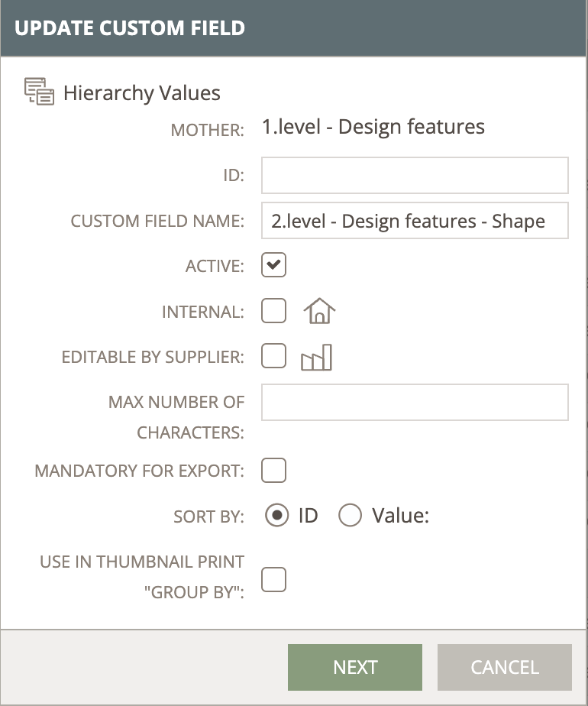Click the Hierarchy Values heading text
This screenshot has width=588, height=706.
pos(143,92)
